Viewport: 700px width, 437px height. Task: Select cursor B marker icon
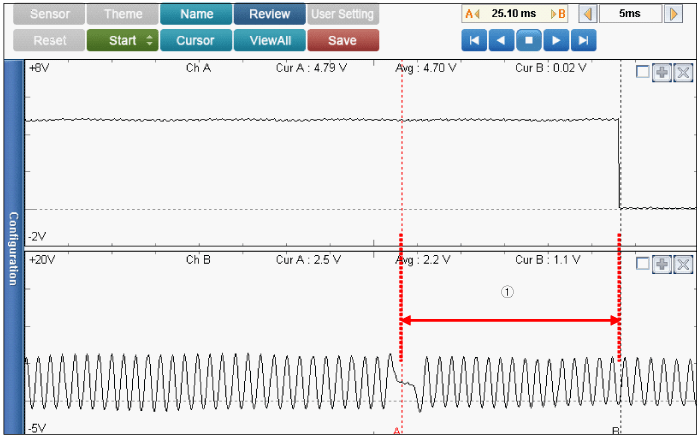click(x=558, y=14)
